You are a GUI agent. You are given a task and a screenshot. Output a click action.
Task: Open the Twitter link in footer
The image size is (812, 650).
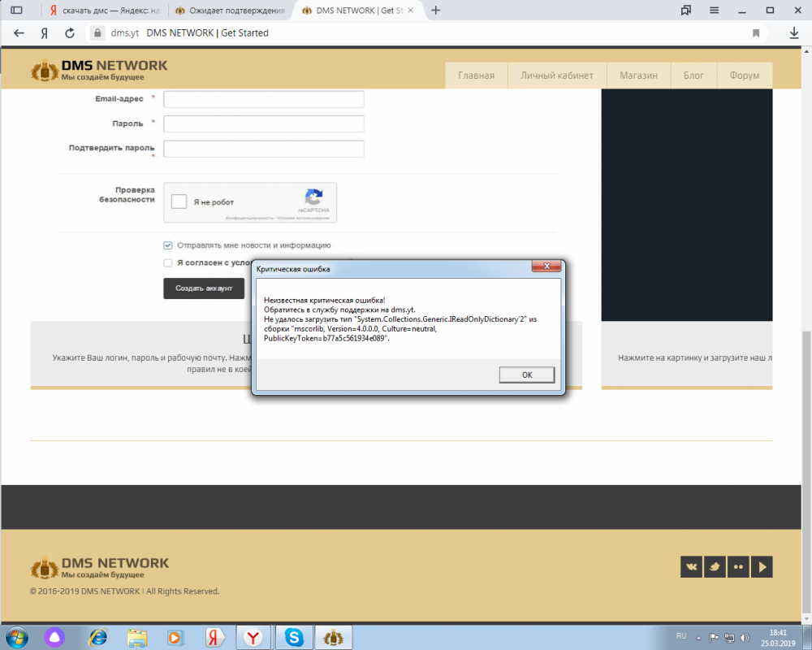(x=715, y=566)
